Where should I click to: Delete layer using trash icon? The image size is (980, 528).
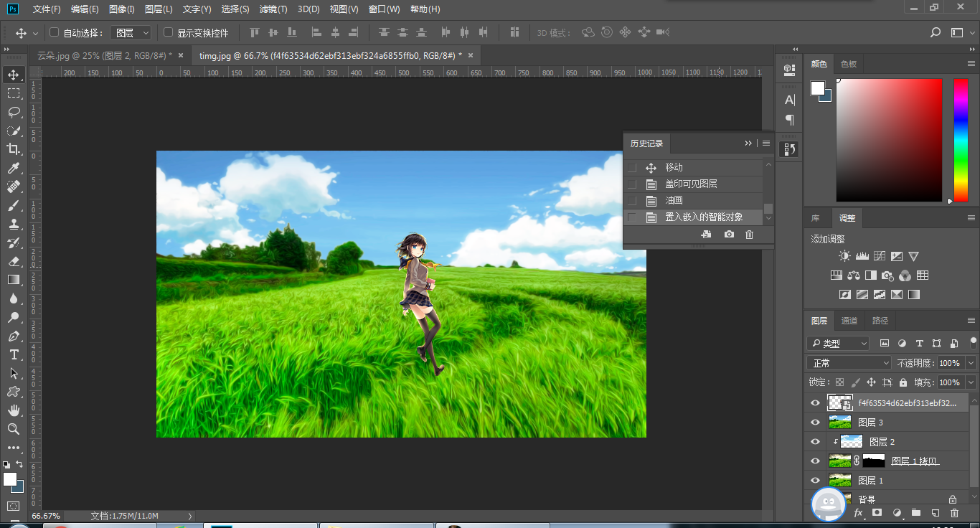pos(954,513)
